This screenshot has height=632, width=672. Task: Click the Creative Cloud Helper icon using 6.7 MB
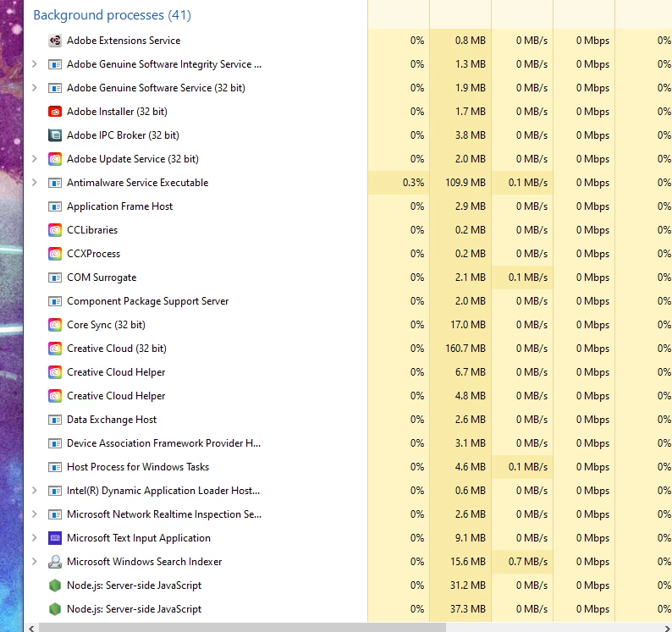tap(55, 372)
